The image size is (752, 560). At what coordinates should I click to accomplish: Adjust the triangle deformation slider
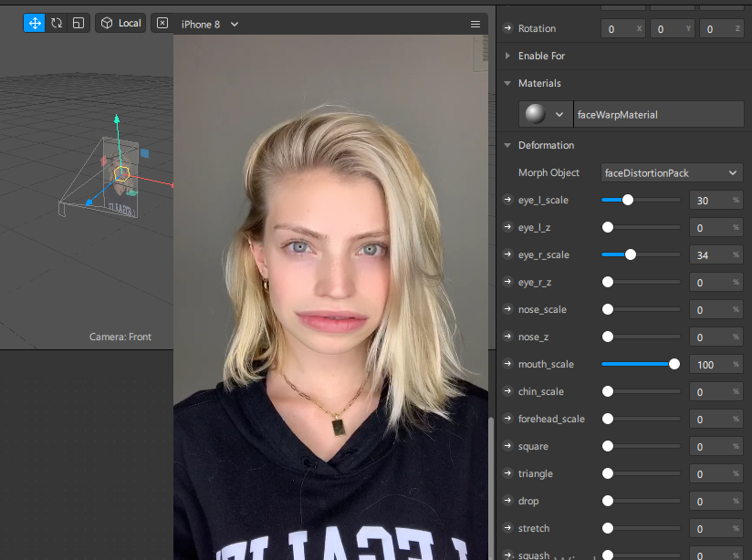[642, 473]
